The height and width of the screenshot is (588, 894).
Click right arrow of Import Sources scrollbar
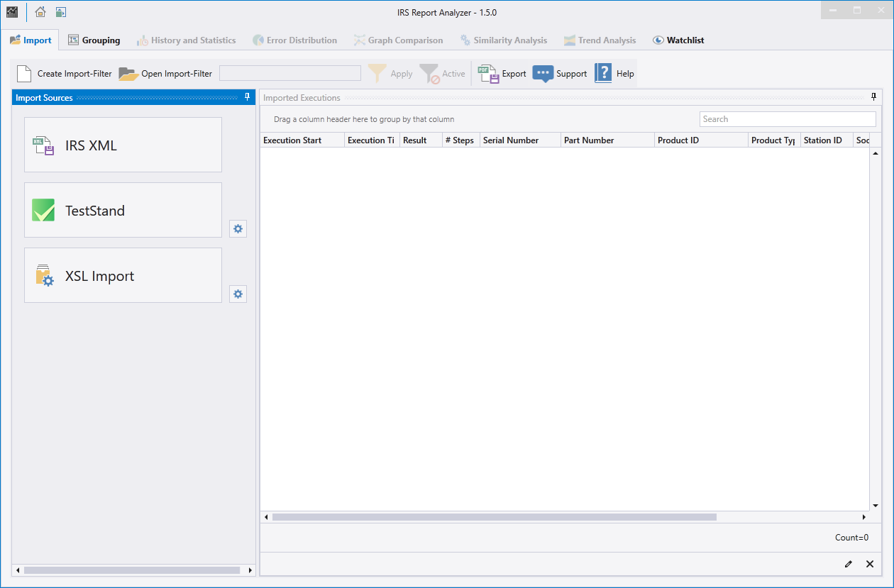click(x=250, y=570)
